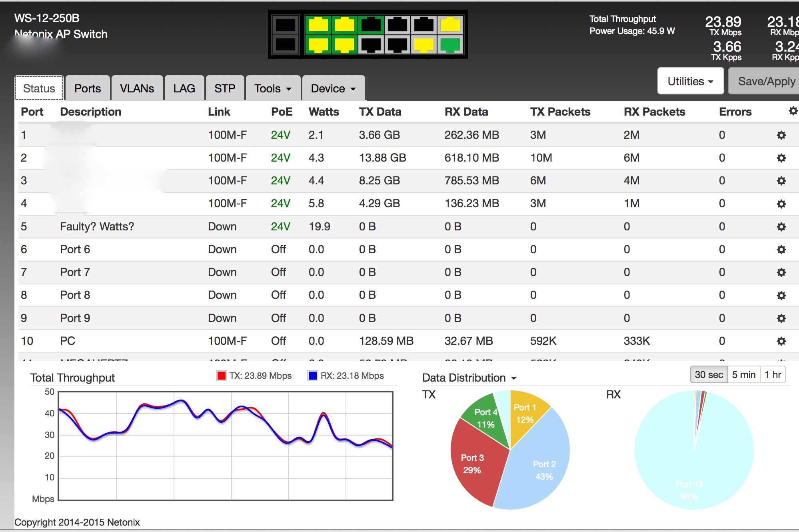Open settings gear for Port 8 row

click(x=781, y=296)
